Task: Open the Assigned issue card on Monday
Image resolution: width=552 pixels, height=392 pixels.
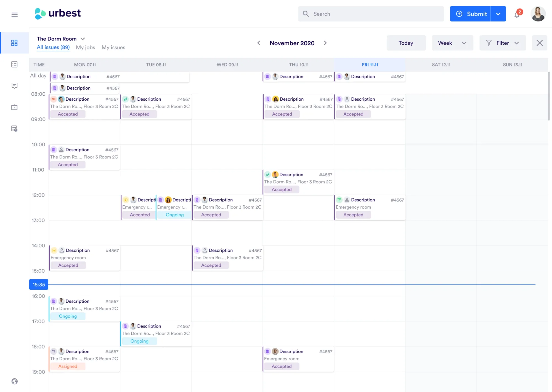Action: [84, 359]
